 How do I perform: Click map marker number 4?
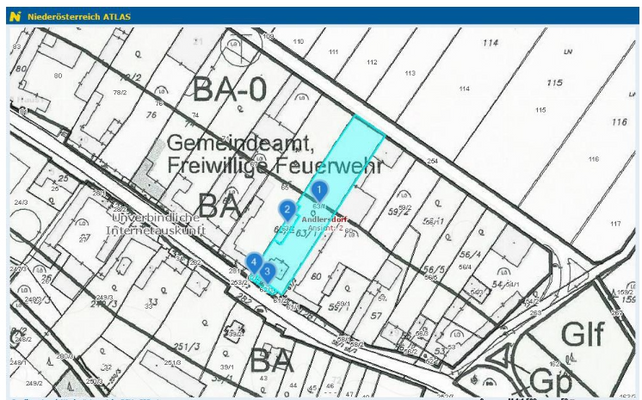pos(254,260)
